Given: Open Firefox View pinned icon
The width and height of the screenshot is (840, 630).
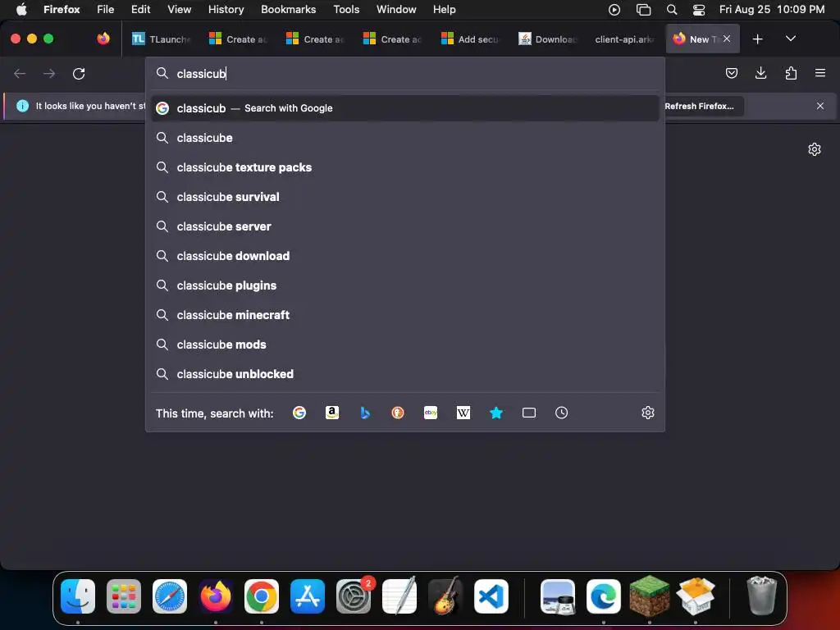Looking at the screenshot, I should (103, 39).
